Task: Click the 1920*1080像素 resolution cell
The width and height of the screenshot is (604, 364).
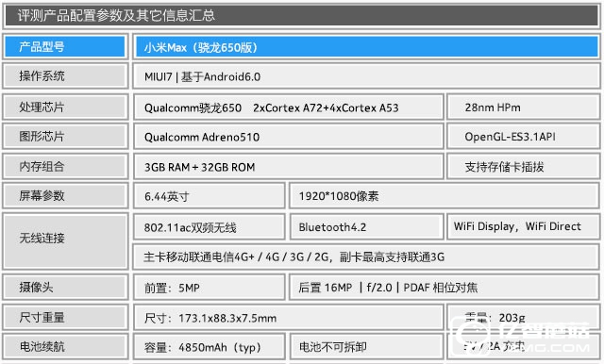Action: (x=445, y=196)
